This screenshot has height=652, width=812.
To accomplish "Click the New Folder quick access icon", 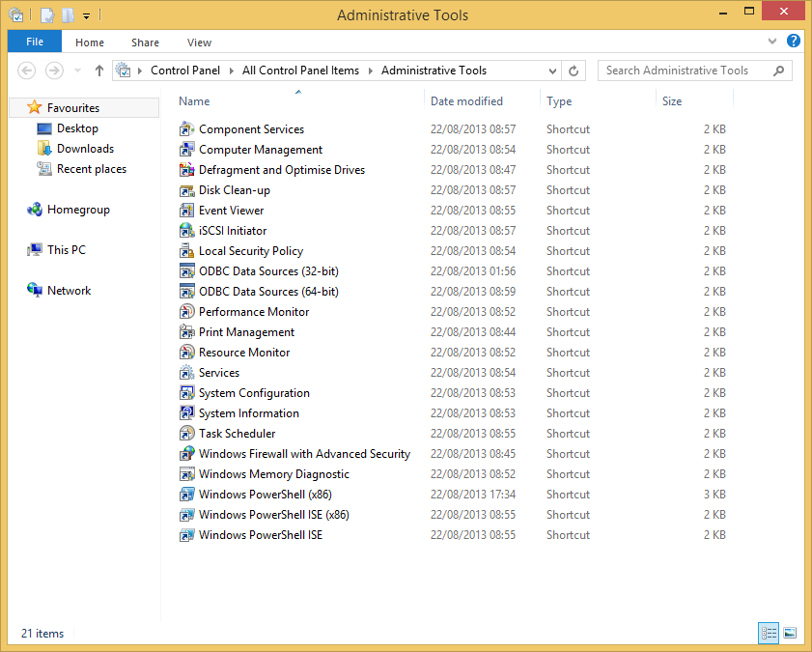I will tap(68, 15).
